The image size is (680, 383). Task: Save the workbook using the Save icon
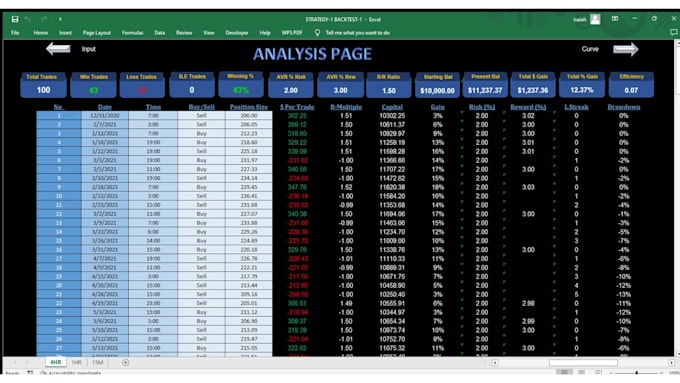15,19
